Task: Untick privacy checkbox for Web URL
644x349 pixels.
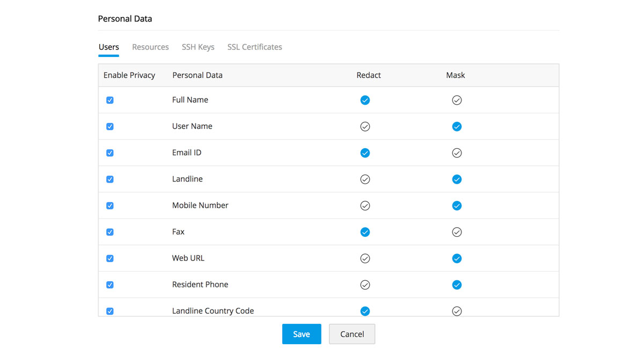Action: pyautogui.click(x=110, y=258)
